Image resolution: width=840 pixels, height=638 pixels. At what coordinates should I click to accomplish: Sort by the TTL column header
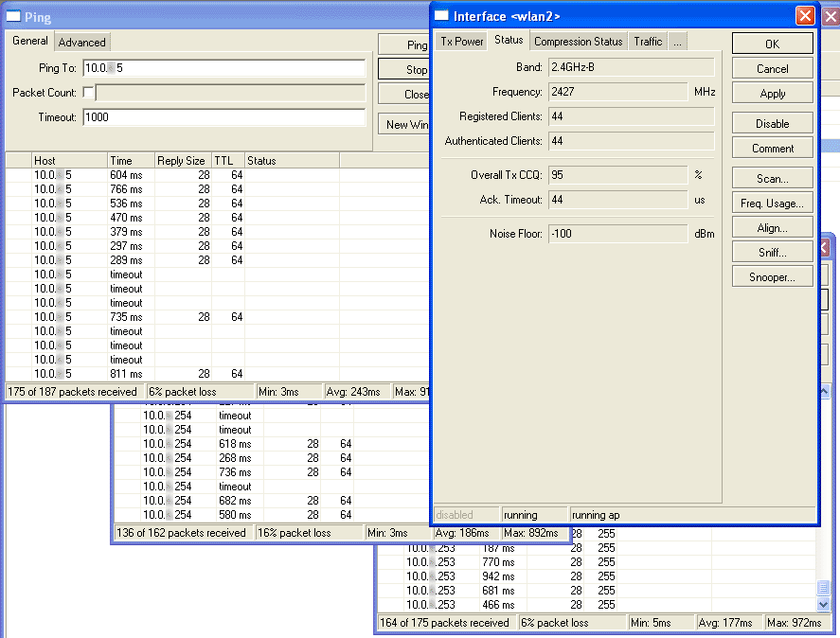[x=228, y=161]
